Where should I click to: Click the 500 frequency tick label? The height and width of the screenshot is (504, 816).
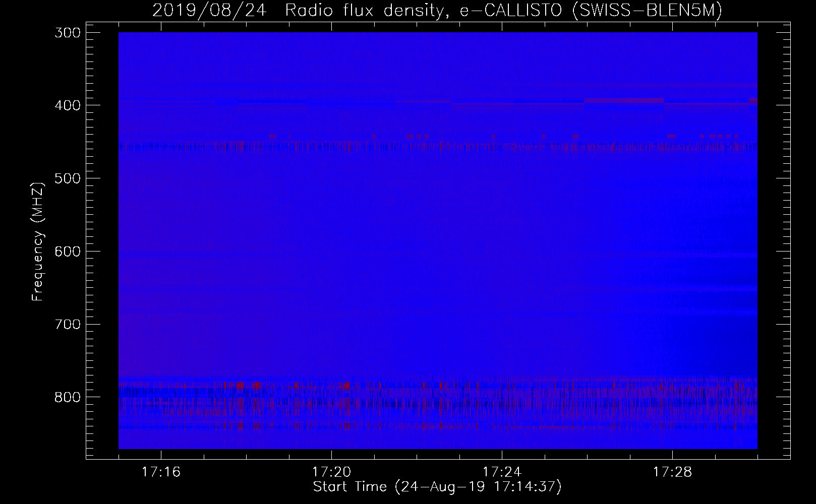67,178
